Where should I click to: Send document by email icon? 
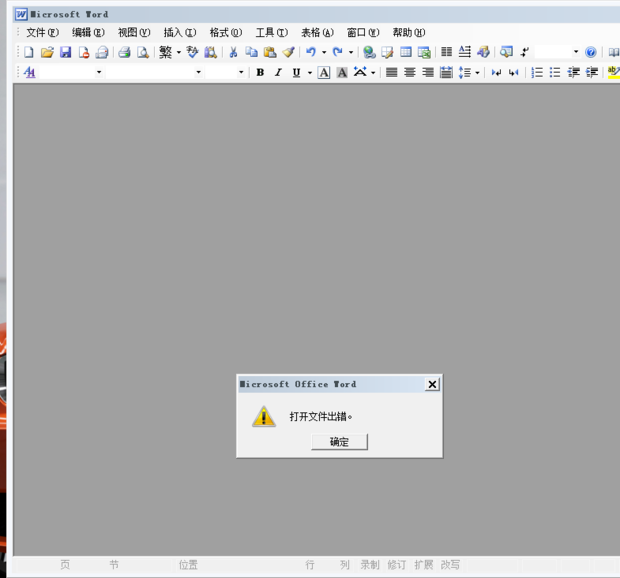(x=102, y=52)
